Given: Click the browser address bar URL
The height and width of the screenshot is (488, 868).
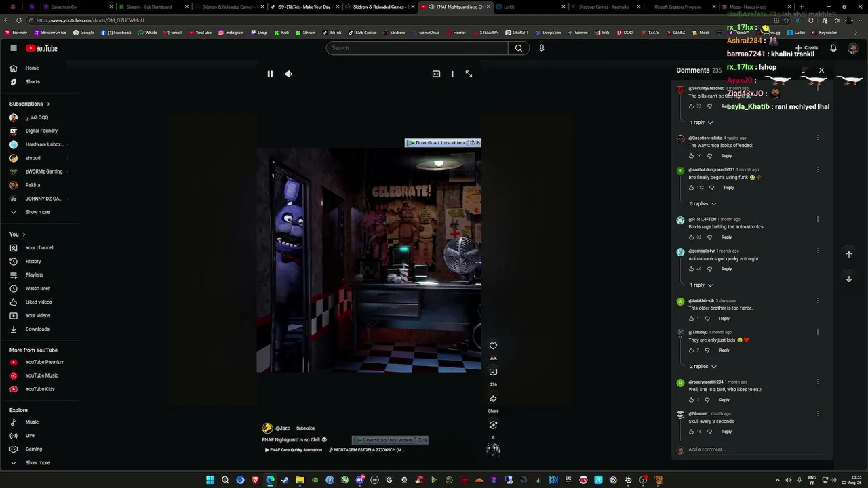Looking at the screenshot, I should (x=90, y=20).
